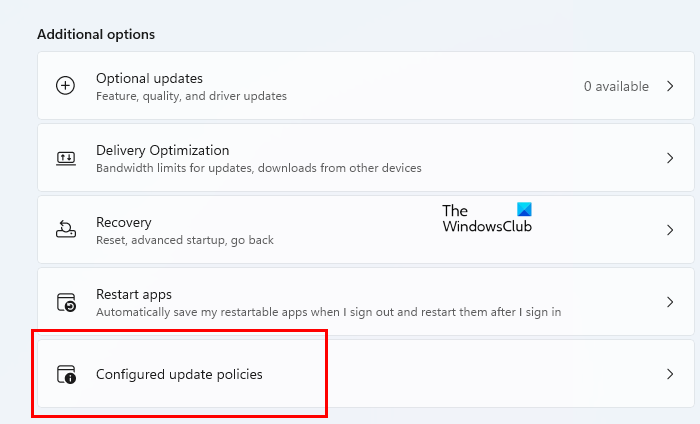Click the WindowsClub blue logo
700x424 pixels.
pyautogui.click(x=524, y=210)
